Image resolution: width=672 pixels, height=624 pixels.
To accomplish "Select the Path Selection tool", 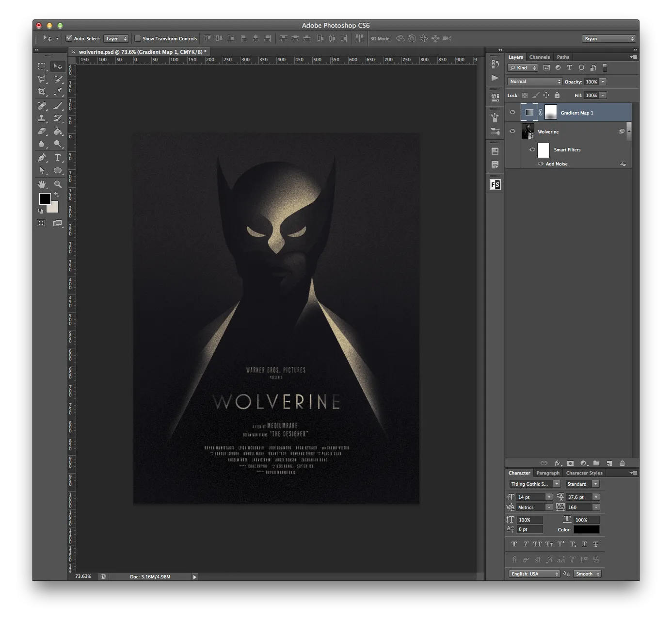I will 42,170.
